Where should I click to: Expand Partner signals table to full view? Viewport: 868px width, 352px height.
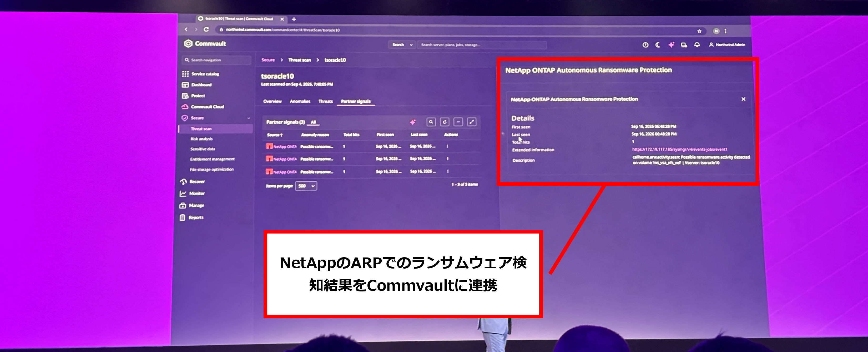pyautogui.click(x=472, y=122)
